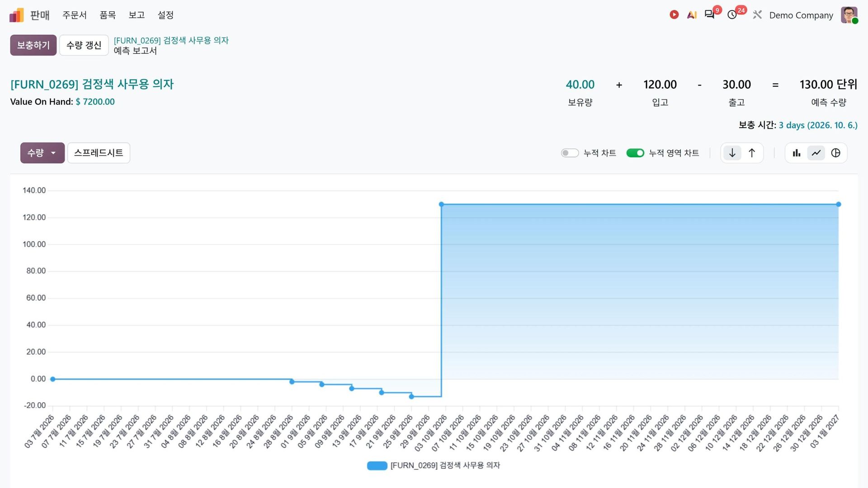The height and width of the screenshot is (488, 868).
Task: Open the AI assistant icon
Action: point(692,15)
